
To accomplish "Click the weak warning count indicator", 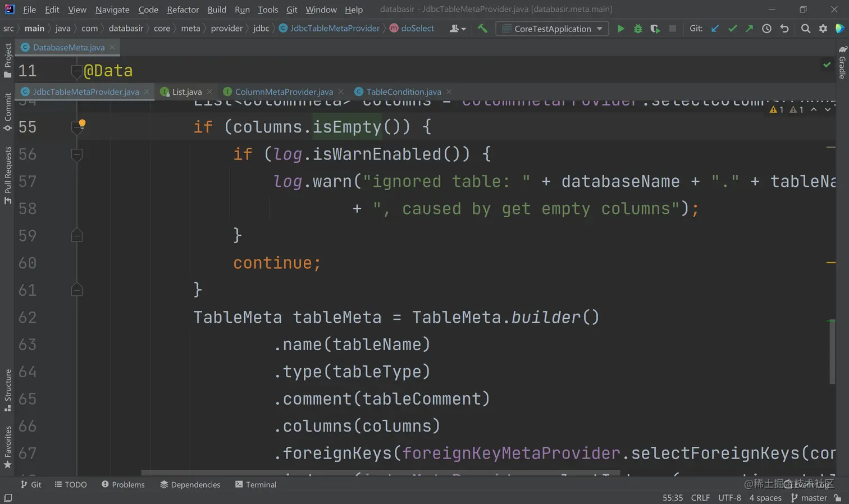I will [796, 109].
